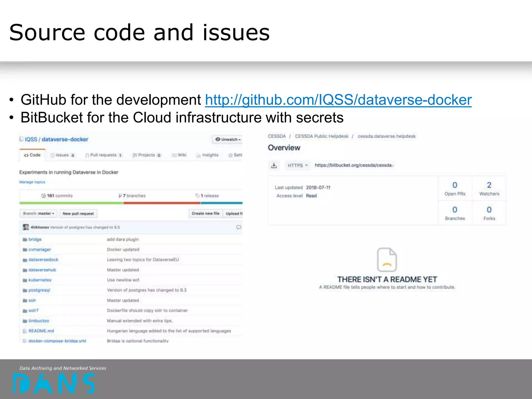Select the Code tab
The width and height of the screenshot is (532, 399).
pos(32,155)
